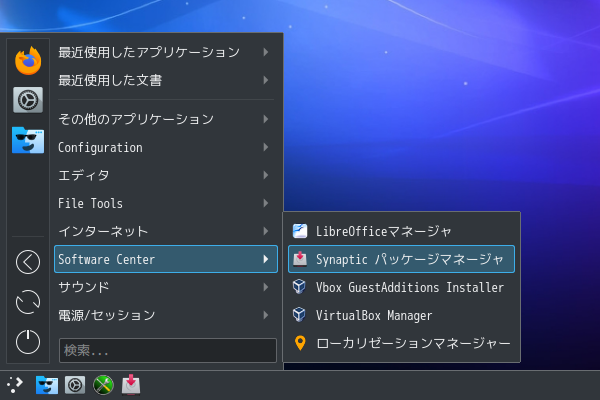Click the 検索... search field
600x400 pixels.
click(x=168, y=350)
